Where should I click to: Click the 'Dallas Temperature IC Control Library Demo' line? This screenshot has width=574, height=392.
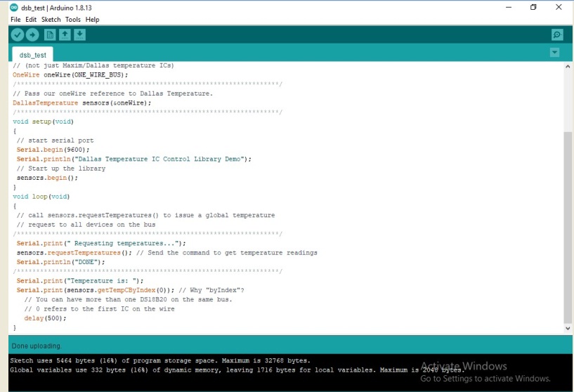coord(134,159)
